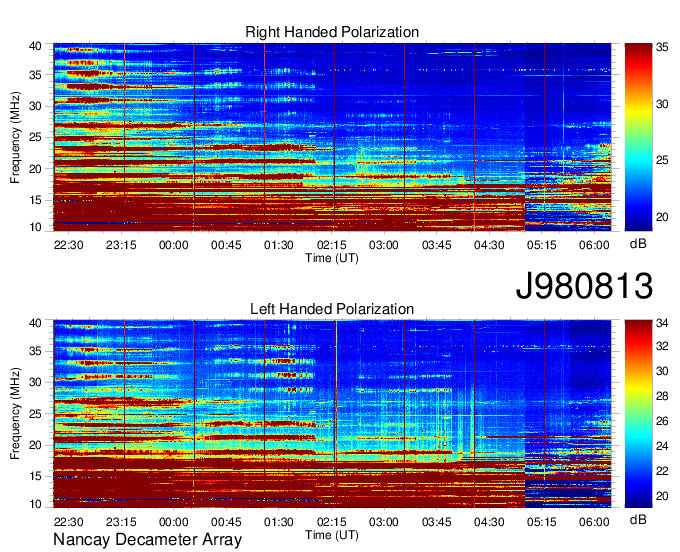The height and width of the screenshot is (552, 680).
Task: Click the 01:30 time tick of Left Handed plot
Action: point(279,522)
